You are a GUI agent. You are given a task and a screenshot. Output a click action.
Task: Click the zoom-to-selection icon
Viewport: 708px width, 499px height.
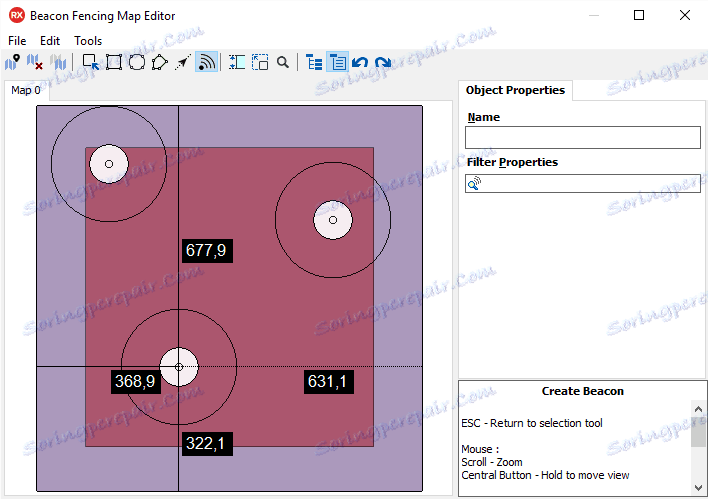260,62
